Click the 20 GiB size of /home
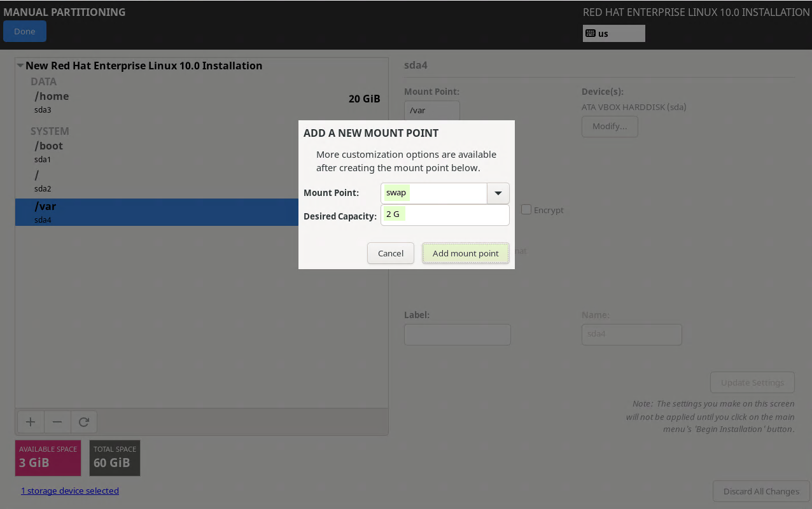The image size is (812, 509). [x=365, y=99]
